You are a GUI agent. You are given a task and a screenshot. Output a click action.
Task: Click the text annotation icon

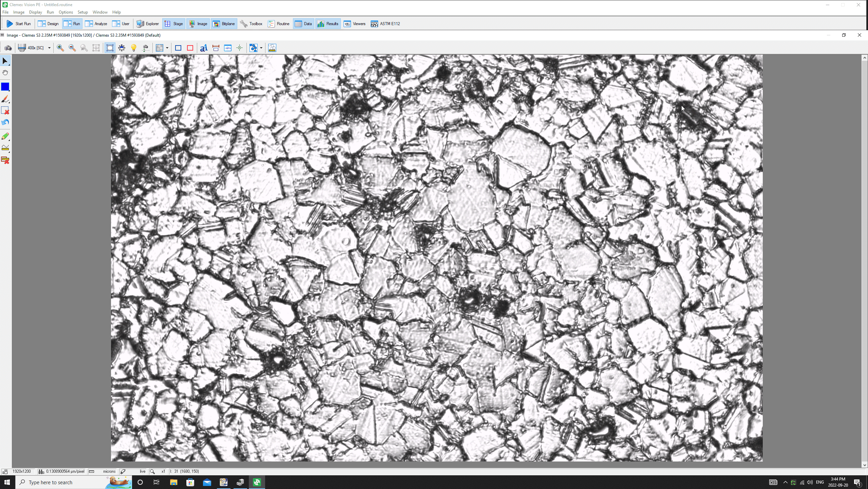tap(204, 48)
